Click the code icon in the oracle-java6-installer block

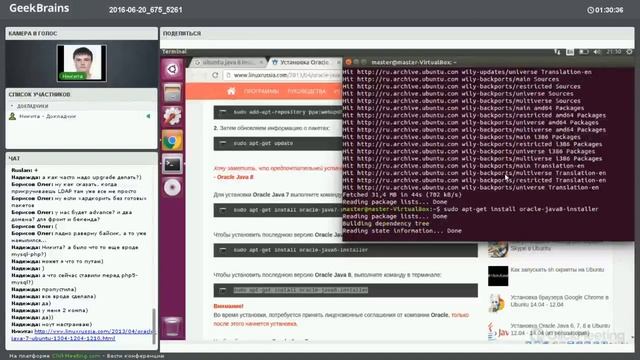(x=223, y=250)
